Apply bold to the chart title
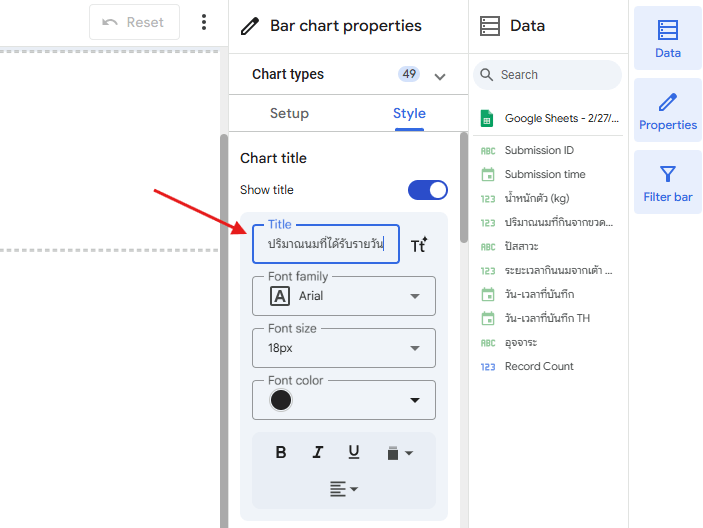Image resolution: width=703 pixels, height=528 pixels. tap(281, 452)
